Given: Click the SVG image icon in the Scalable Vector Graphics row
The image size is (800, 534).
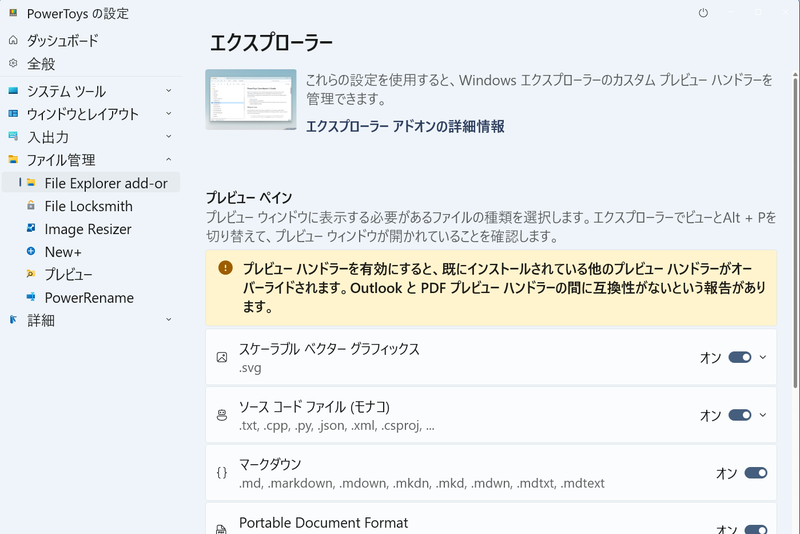Looking at the screenshot, I should click(222, 357).
